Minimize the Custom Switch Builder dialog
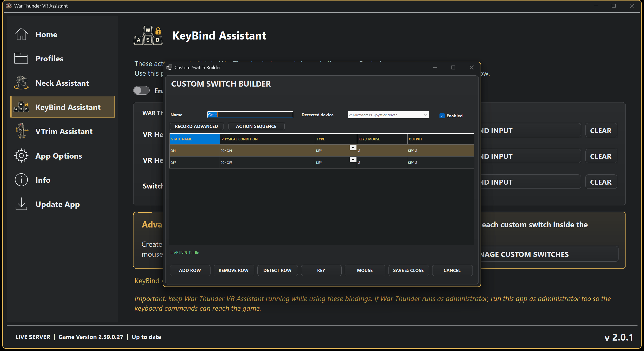The width and height of the screenshot is (644, 351). click(435, 67)
